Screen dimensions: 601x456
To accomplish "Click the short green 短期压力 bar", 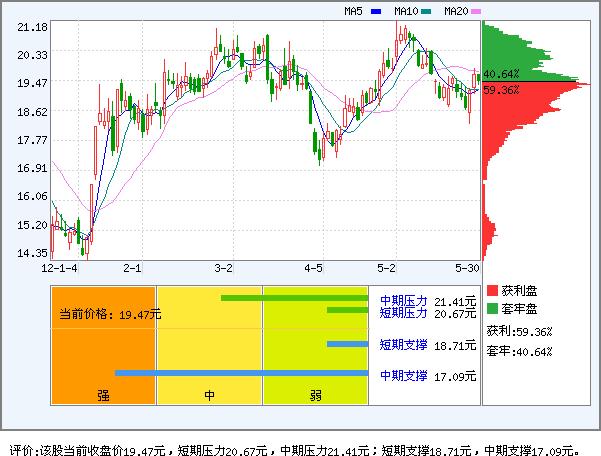I will (347, 310).
